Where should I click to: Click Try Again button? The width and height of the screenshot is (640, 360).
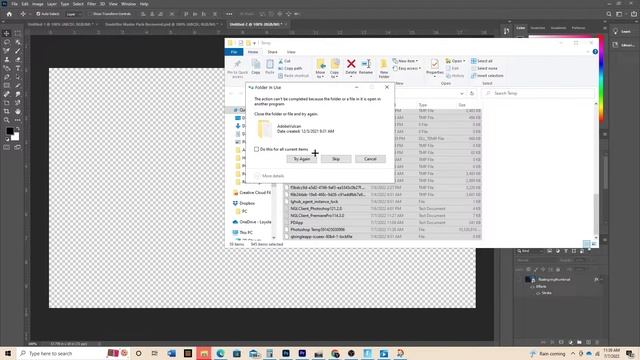coord(302,159)
